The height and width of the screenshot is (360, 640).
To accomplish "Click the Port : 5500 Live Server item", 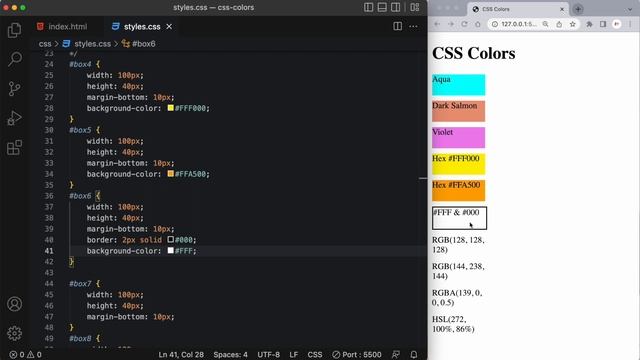I will tap(357, 354).
